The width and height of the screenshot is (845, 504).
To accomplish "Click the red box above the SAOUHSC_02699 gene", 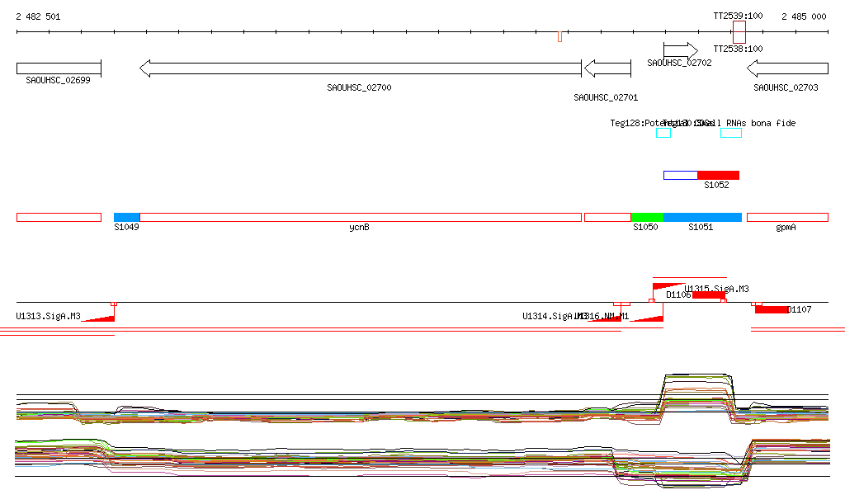I will click(x=59, y=218).
